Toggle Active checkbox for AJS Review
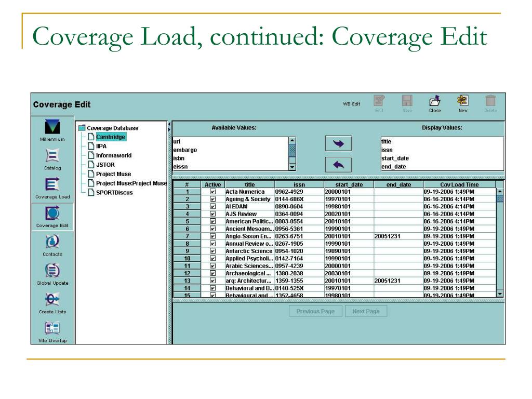532x399 pixels. 212,214
